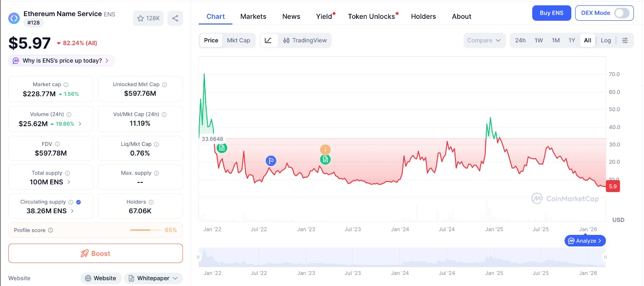The height and width of the screenshot is (286, 644).
Task: Click Profile score info icon
Action: coord(51,230)
